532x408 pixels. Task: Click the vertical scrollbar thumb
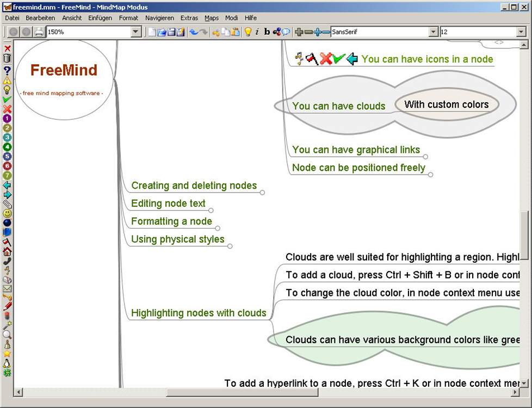click(524, 235)
